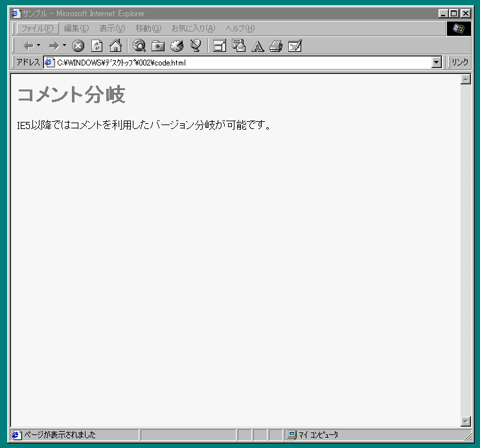480x448 pixels.
Task: Open the Back history dropdown arrow
Action: click(x=39, y=45)
